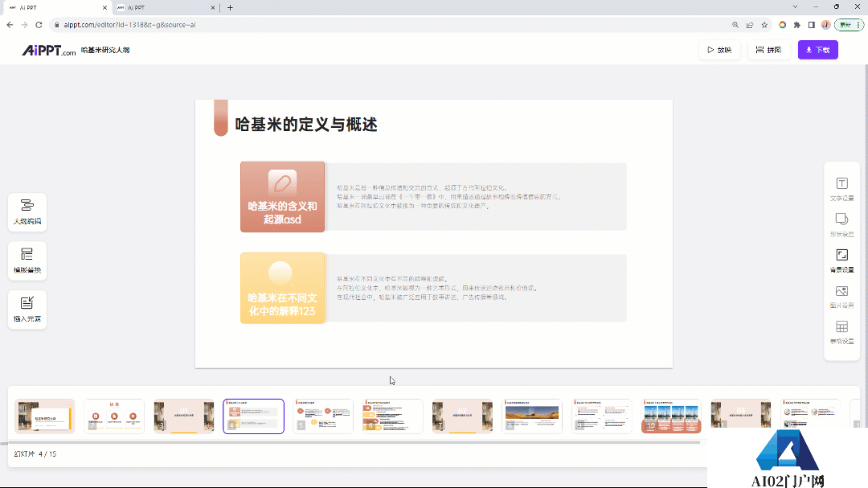Open the browser profile avatar

pos(826,25)
